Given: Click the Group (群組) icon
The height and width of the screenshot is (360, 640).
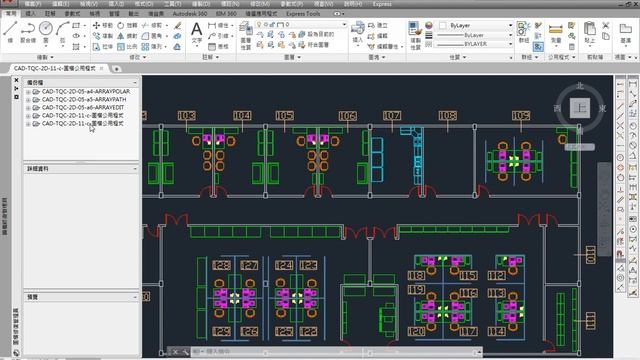Looking at the screenshot, I should pyautogui.click(x=523, y=32).
